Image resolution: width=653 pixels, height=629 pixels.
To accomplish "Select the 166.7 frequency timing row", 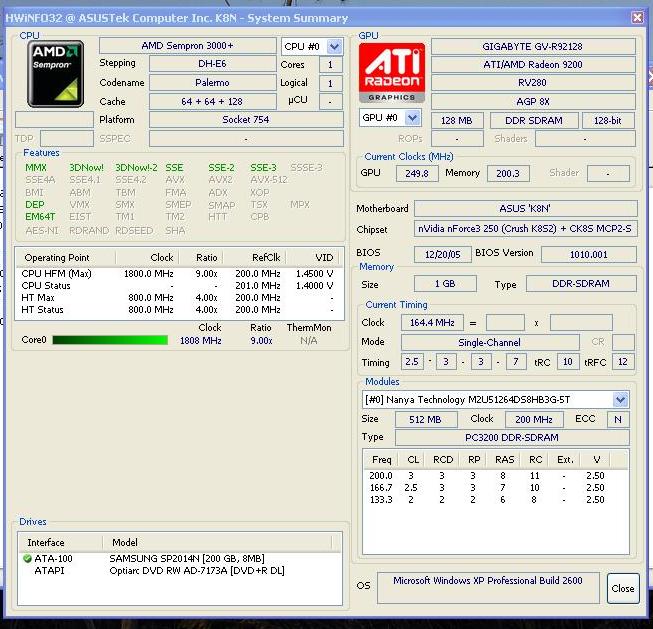I will click(x=495, y=488).
